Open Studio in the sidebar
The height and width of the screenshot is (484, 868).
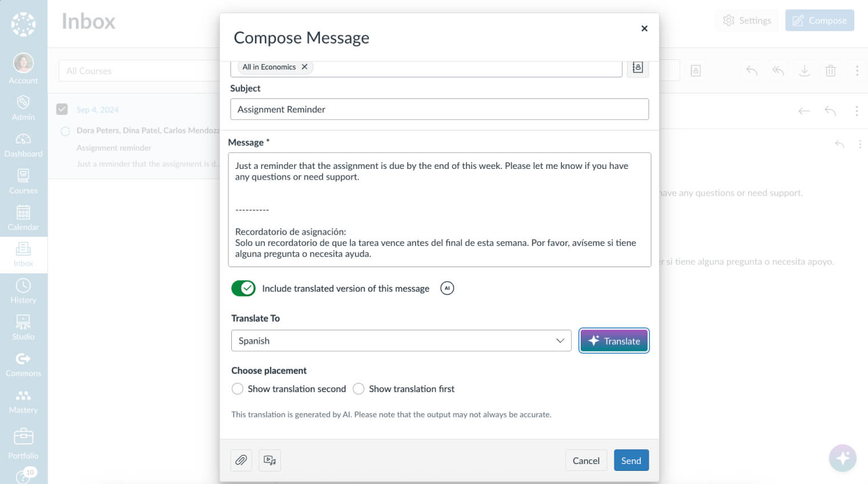pyautogui.click(x=23, y=328)
